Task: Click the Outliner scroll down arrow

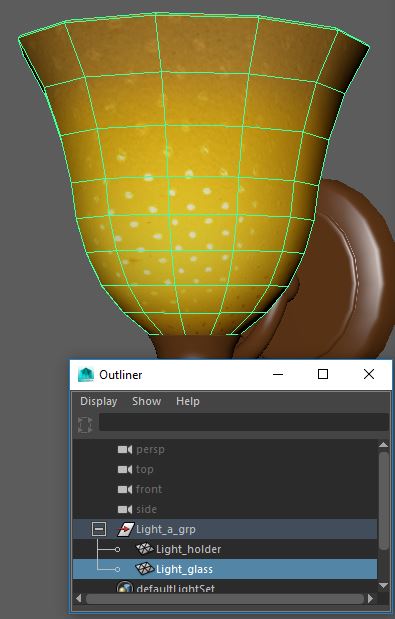Action: tap(384, 585)
